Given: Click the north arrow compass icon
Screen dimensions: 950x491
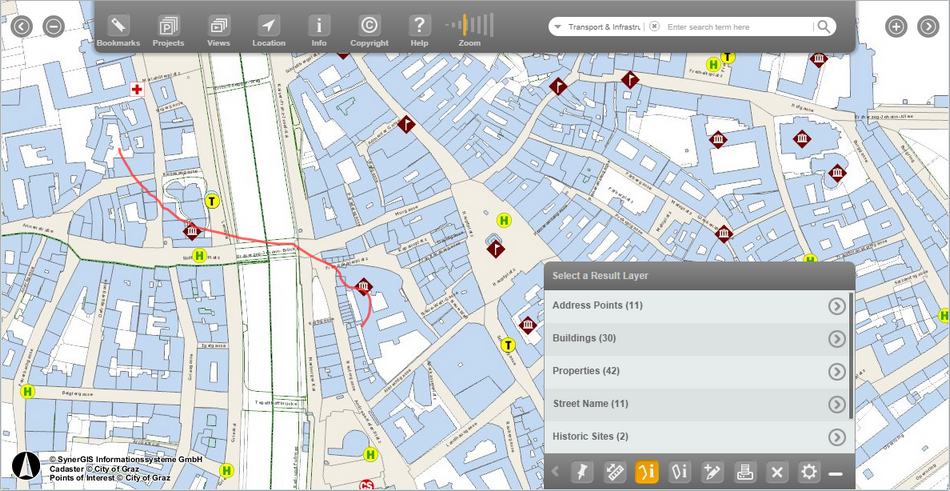Looking at the screenshot, I should [x=26, y=466].
